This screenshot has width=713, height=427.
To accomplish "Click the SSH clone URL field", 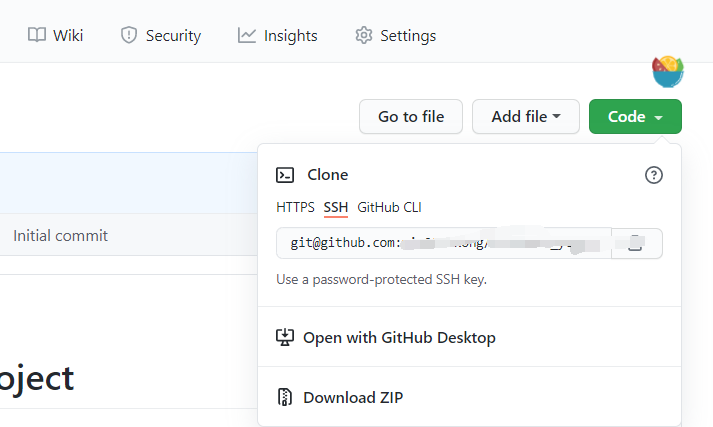I will pos(444,243).
